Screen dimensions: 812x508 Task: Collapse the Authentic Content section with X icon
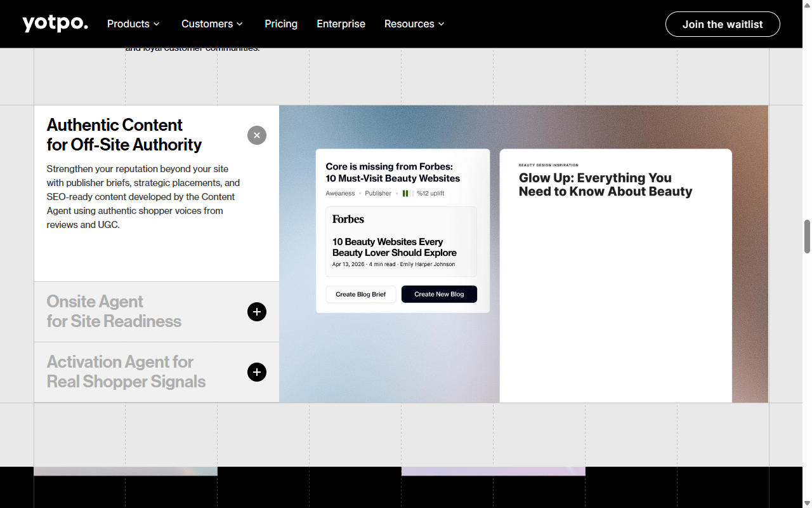(257, 135)
